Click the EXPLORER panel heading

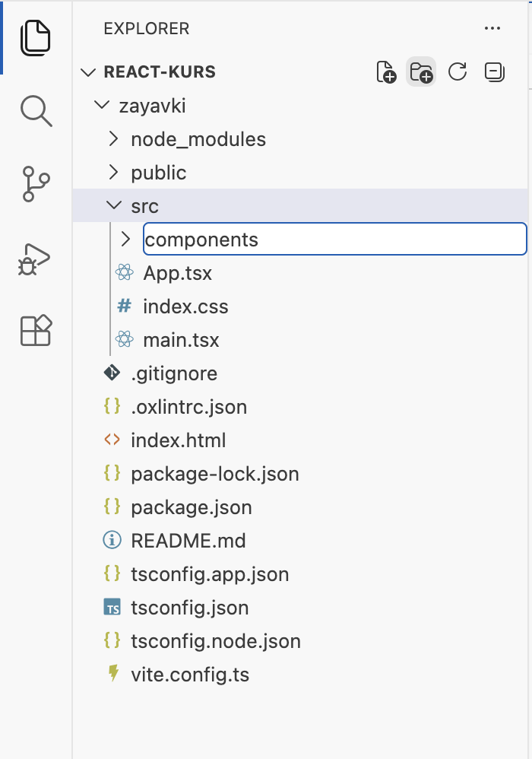[147, 29]
